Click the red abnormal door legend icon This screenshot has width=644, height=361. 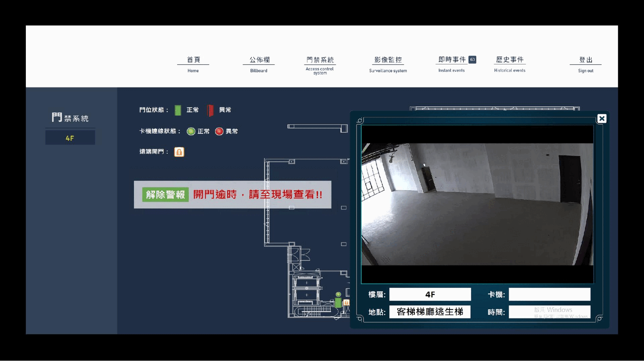[210, 110]
